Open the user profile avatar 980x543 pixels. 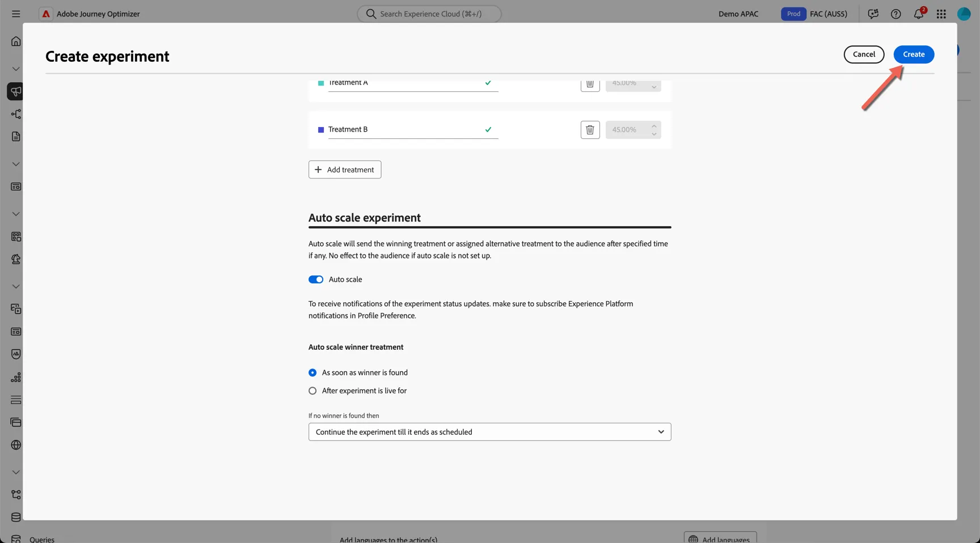pos(964,14)
